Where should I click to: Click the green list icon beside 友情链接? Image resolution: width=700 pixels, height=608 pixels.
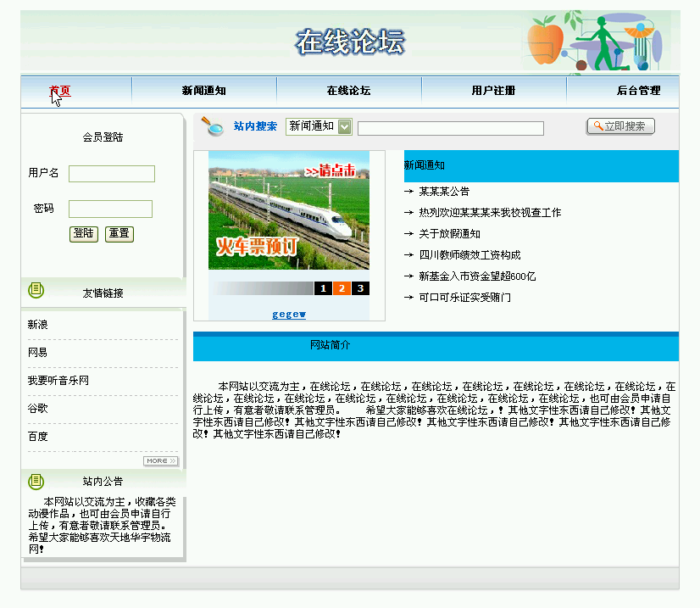[x=36, y=290]
